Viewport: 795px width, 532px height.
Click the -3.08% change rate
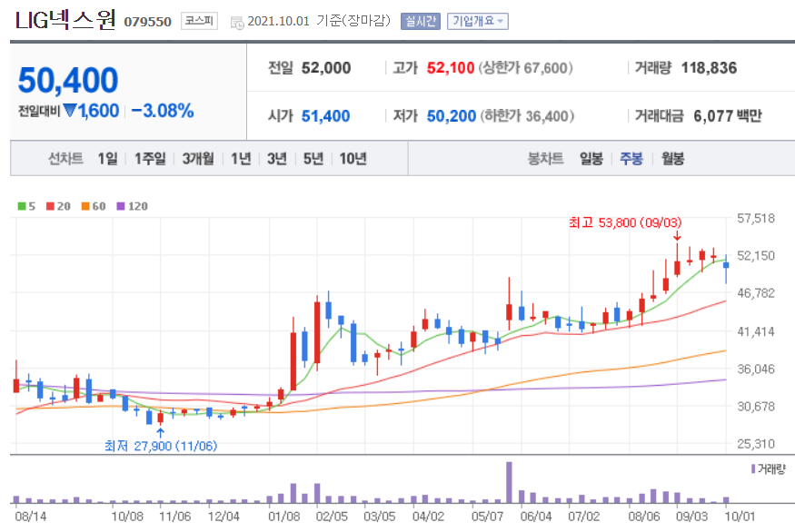163,111
